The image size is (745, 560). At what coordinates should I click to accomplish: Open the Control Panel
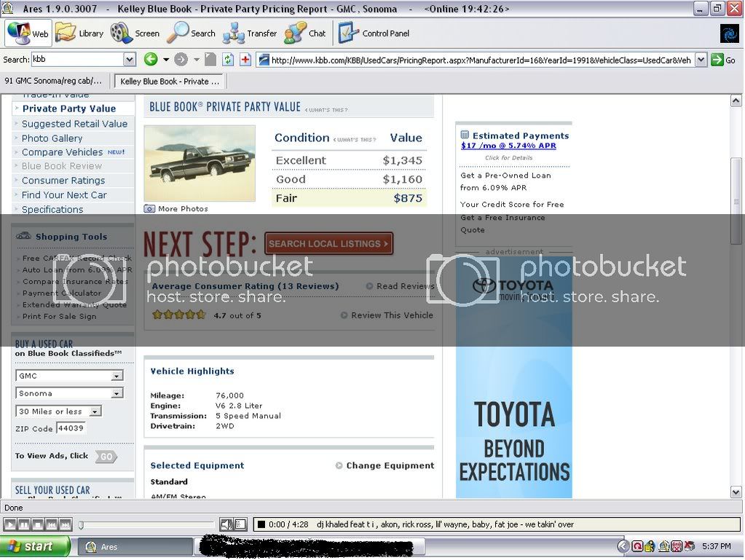coord(374,33)
